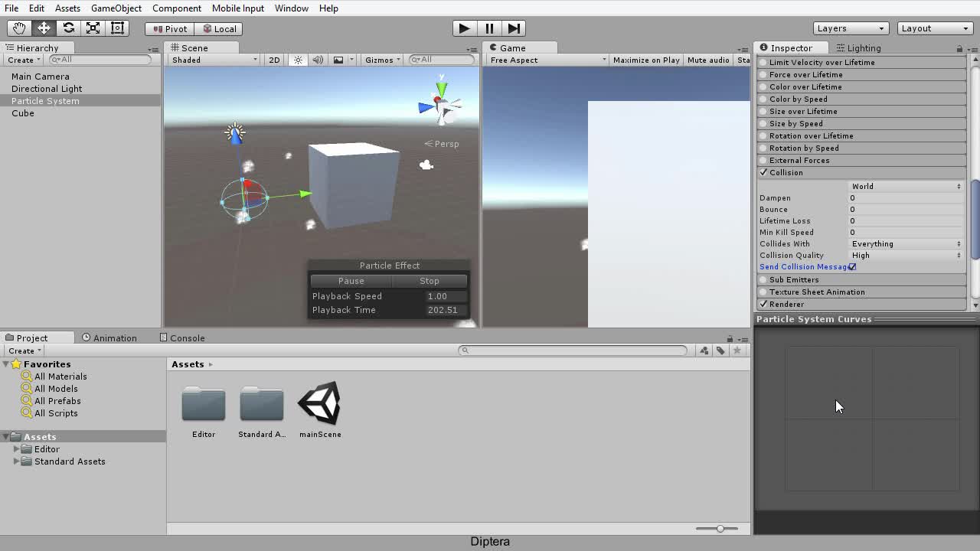Open the Collides With dropdown

pyautogui.click(x=906, y=243)
